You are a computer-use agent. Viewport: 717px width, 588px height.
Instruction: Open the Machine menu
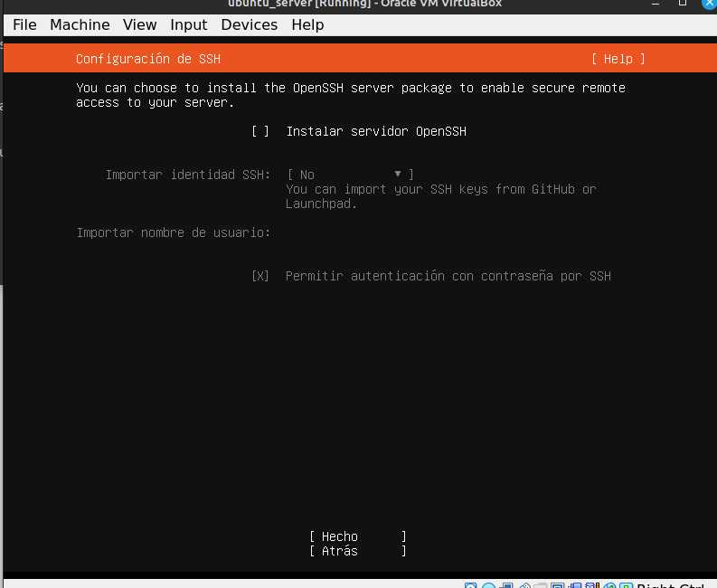tap(80, 24)
